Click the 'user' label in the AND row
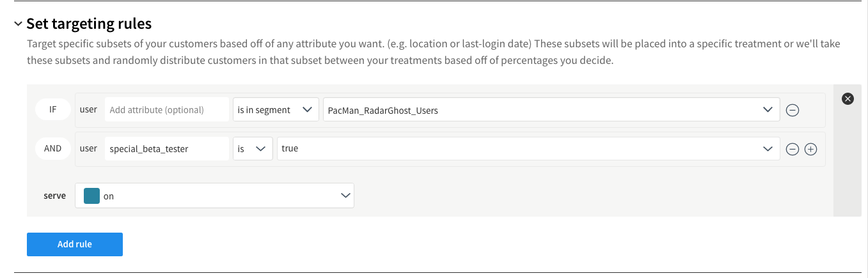The height and width of the screenshot is (278, 868). pyautogui.click(x=88, y=149)
